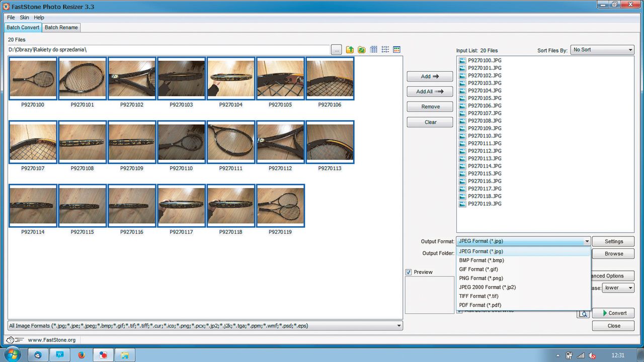
Task: Click the folder path field D:\Obrazy\Rakiety do sprzedania
Action: (x=169, y=50)
